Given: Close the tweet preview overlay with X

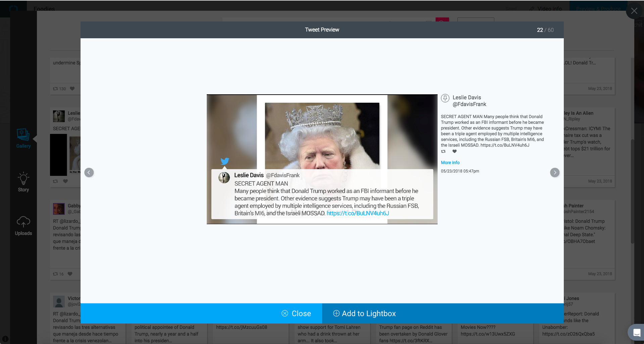Looking at the screenshot, I should click(634, 11).
